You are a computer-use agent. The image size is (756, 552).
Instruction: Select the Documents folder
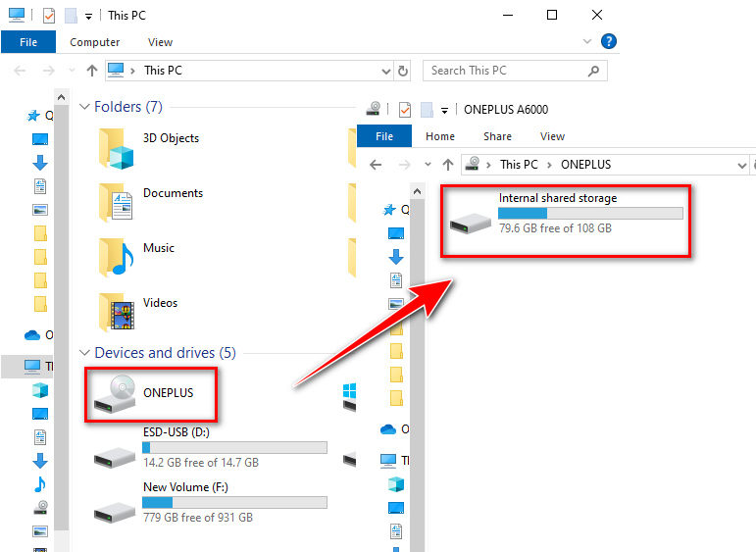pyautogui.click(x=150, y=203)
